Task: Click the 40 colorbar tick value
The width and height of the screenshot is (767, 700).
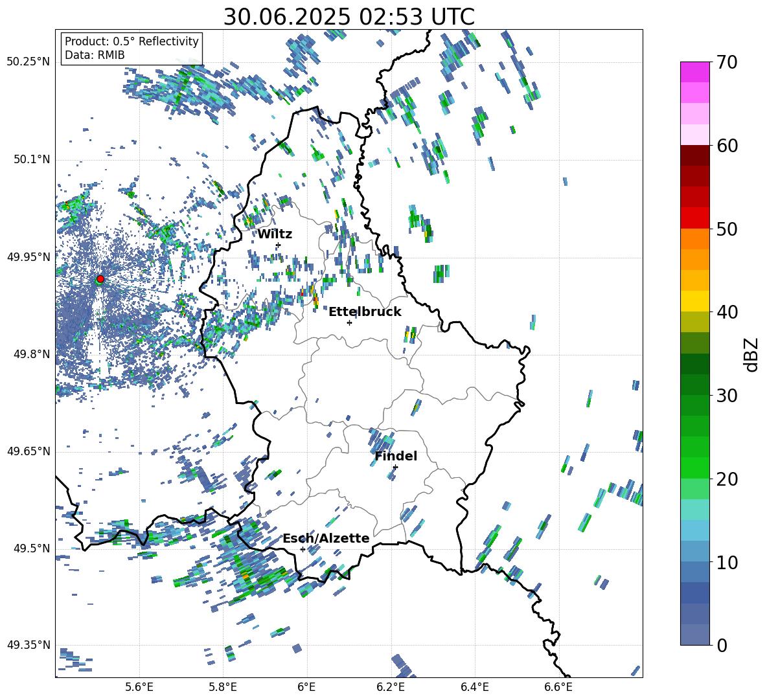Action: pyautogui.click(x=727, y=312)
